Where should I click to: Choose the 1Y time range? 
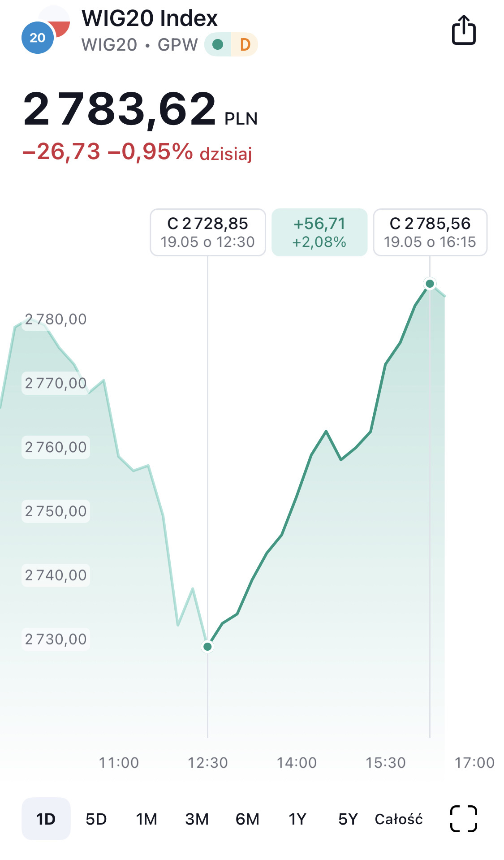(297, 819)
